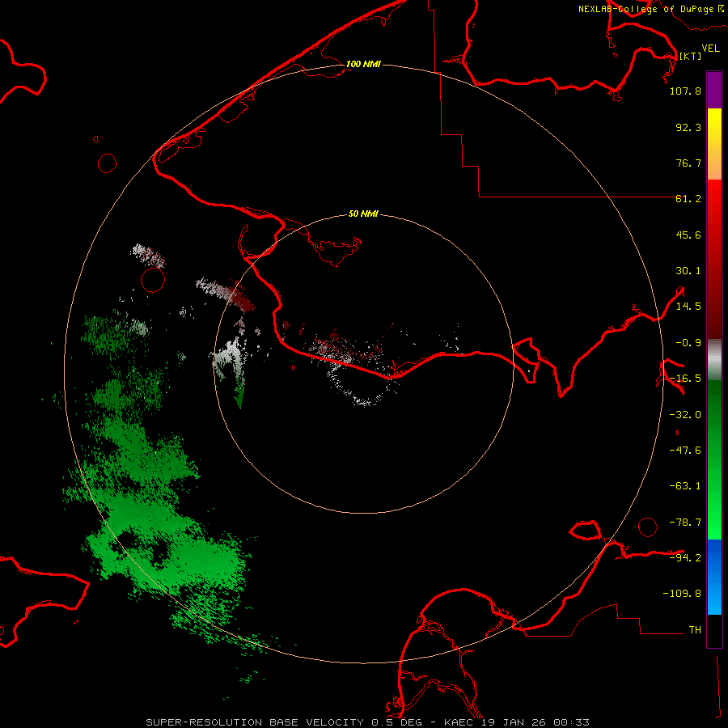
Task: Click the -0.9 scale value
Action: click(x=688, y=343)
